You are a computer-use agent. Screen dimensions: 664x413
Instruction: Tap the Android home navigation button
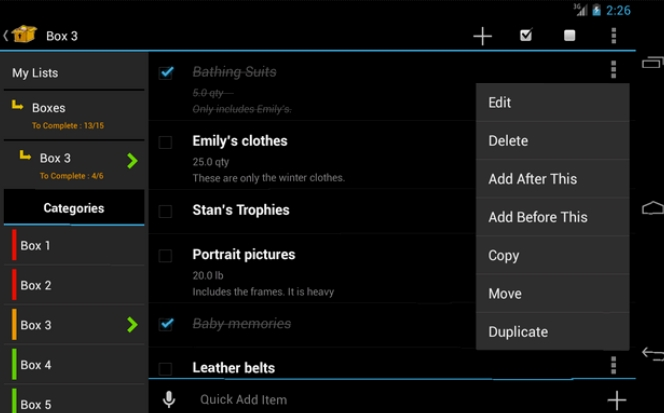coord(653,208)
